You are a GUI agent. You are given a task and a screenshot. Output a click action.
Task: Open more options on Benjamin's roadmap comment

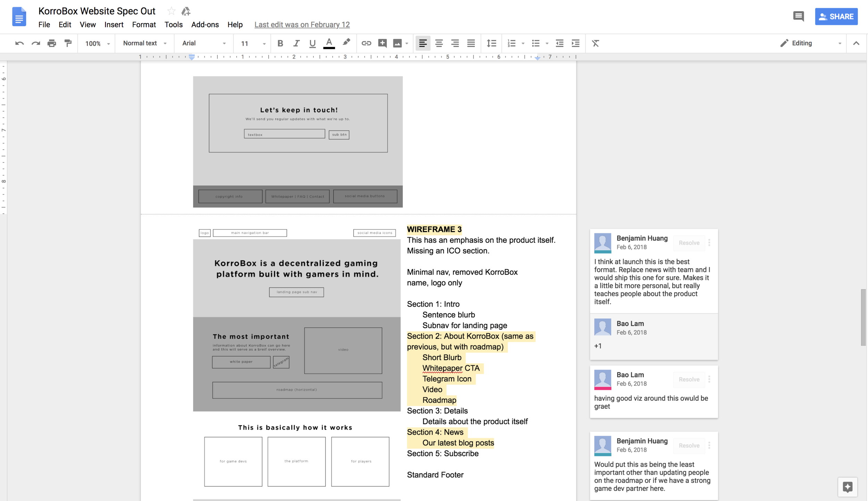point(709,445)
